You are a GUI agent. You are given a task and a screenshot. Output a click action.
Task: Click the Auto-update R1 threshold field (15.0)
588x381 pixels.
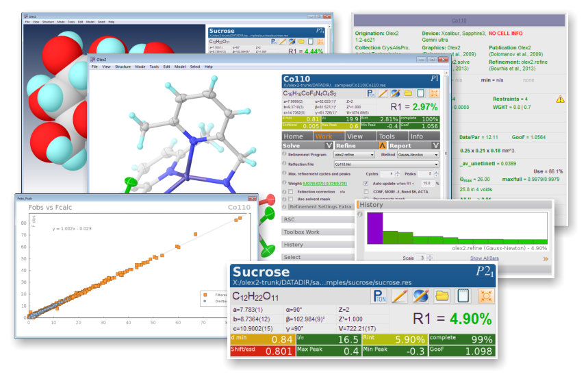pos(428,184)
